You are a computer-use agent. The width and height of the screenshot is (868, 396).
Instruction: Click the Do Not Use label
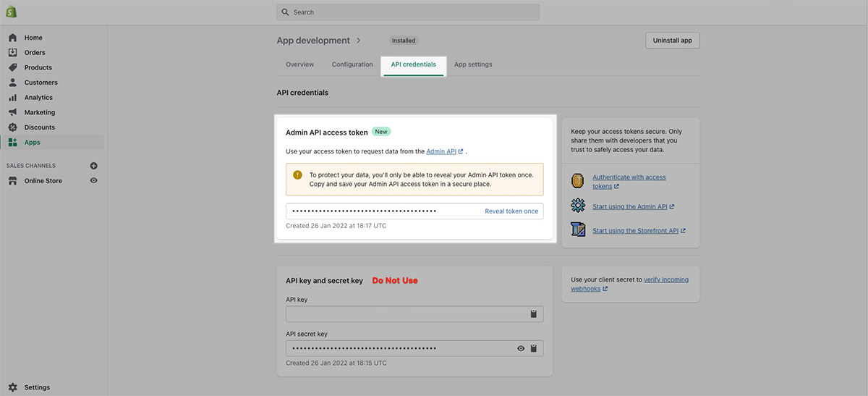tap(395, 280)
